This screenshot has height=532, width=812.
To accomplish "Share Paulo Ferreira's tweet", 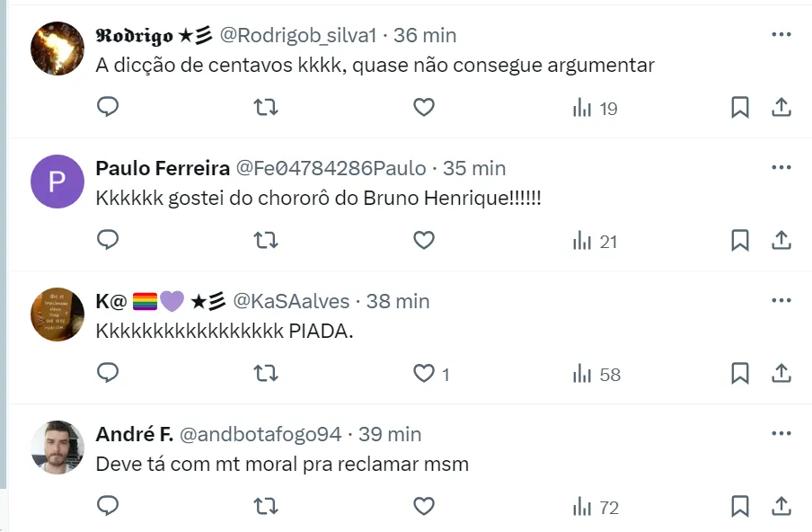I will (x=781, y=241).
